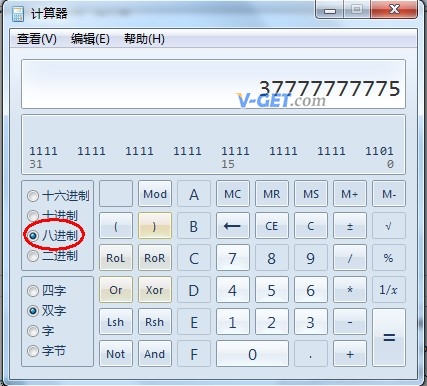
Task: Click the reciprocal 1/x button
Action: tap(389, 290)
